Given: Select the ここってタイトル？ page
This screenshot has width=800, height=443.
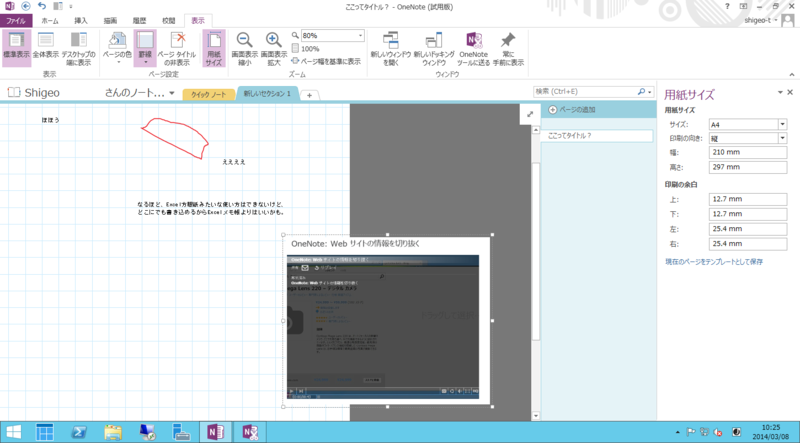Looking at the screenshot, I should click(x=596, y=136).
